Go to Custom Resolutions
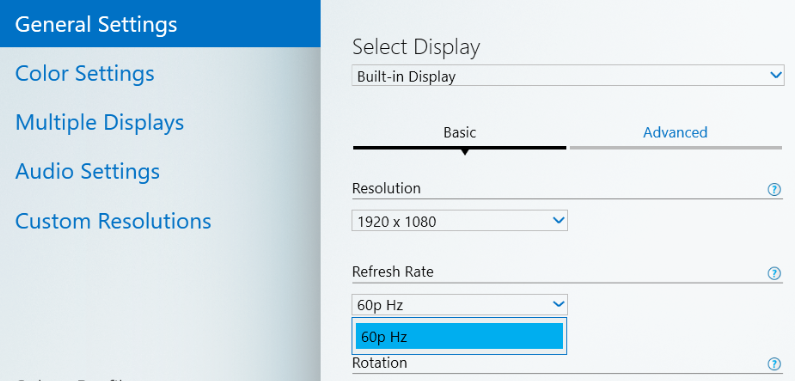The height and width of the screenshot is (381, 795). pyautogui.click(x=113, y=221)
